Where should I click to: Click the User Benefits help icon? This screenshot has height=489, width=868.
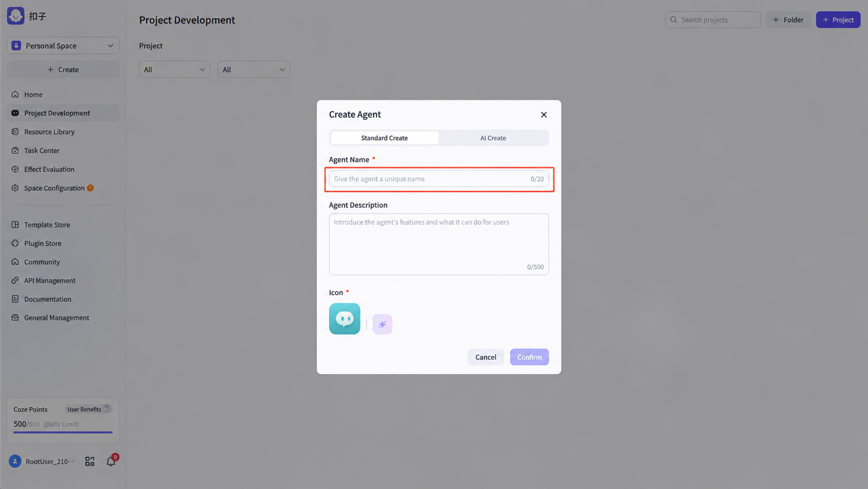(x=107, y=409)
